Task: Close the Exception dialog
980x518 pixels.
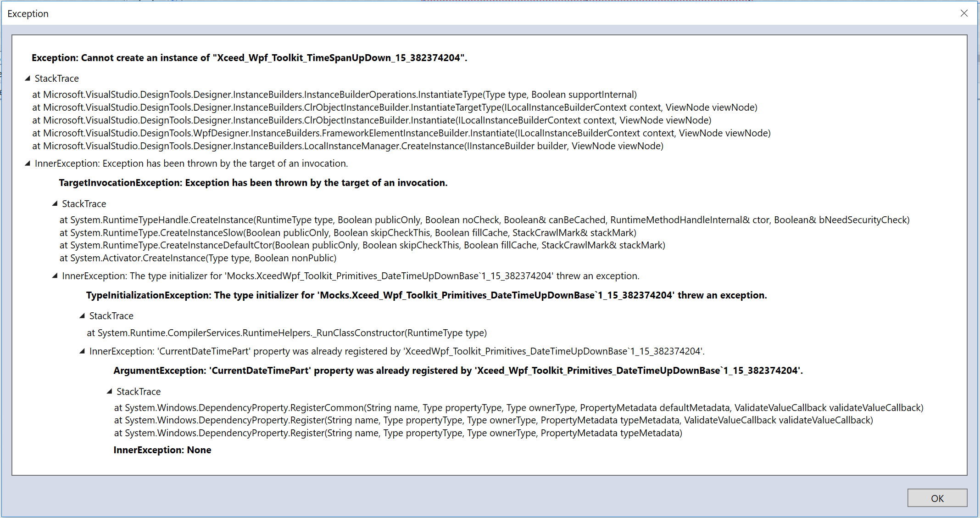Action: 964,13
